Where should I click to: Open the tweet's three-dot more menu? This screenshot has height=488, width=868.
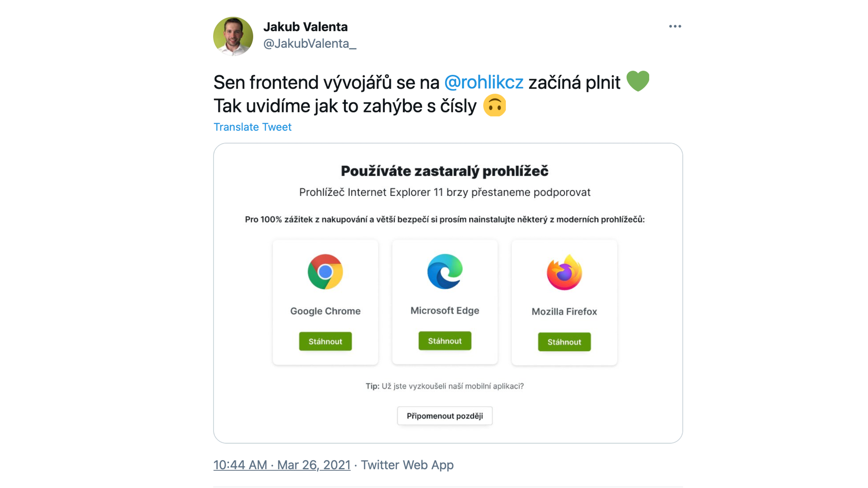pos(675,26)
